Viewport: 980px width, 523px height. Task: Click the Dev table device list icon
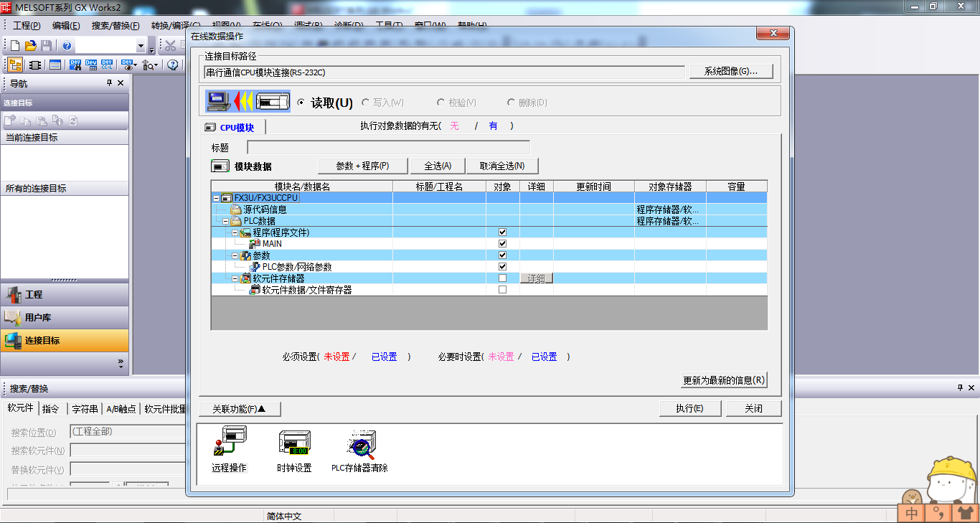pyautogui.click(x=91, y=65)
